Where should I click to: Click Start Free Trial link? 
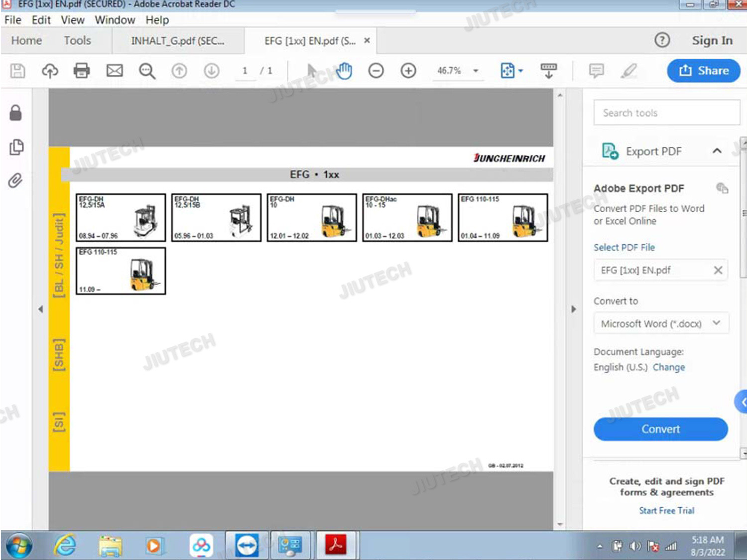pos(667,510)
